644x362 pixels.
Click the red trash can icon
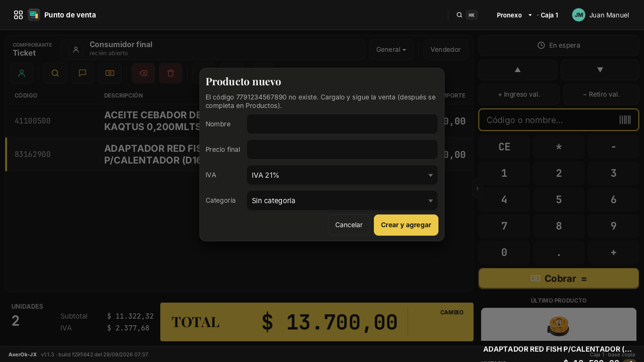171,73
